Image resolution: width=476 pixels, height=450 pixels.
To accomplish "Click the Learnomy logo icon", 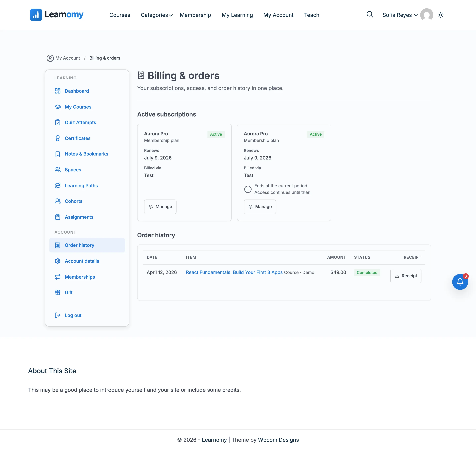I will [x=36, y=15].
